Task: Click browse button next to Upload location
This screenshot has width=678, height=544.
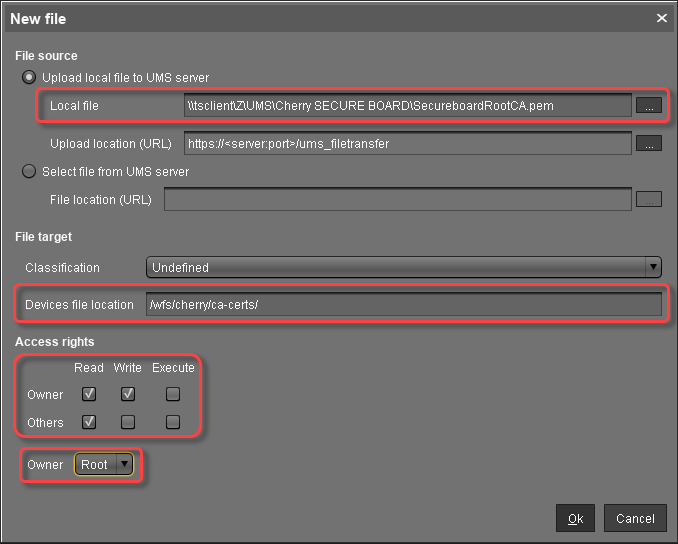Action: [x=649, y=144]
